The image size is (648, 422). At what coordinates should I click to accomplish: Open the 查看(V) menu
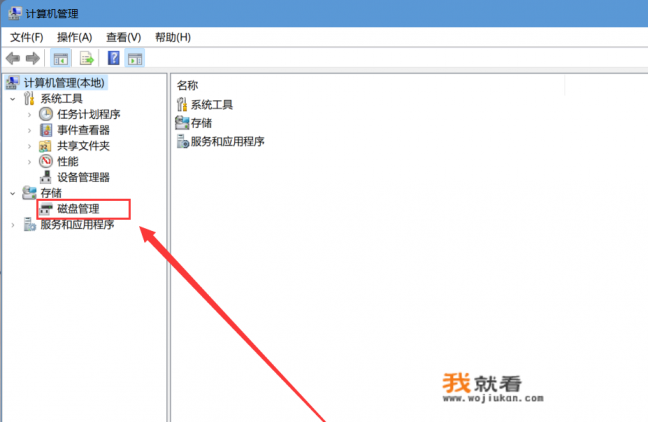click(123, 37)
